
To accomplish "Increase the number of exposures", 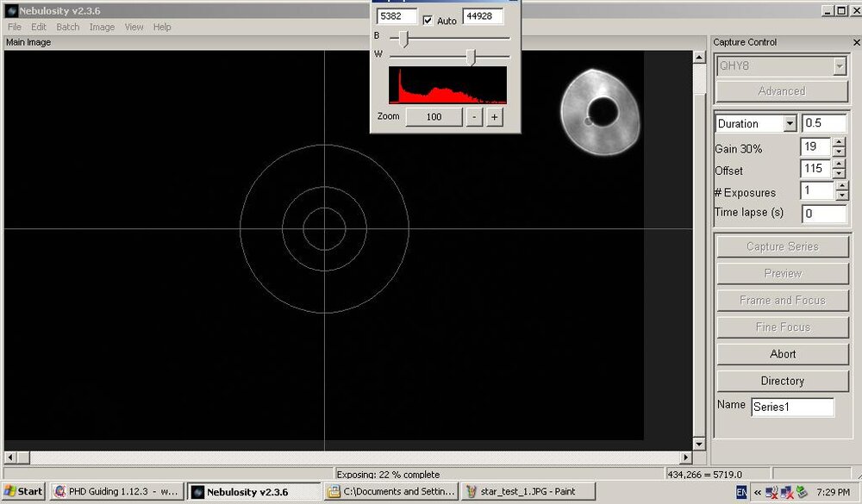I will point(841,187).
